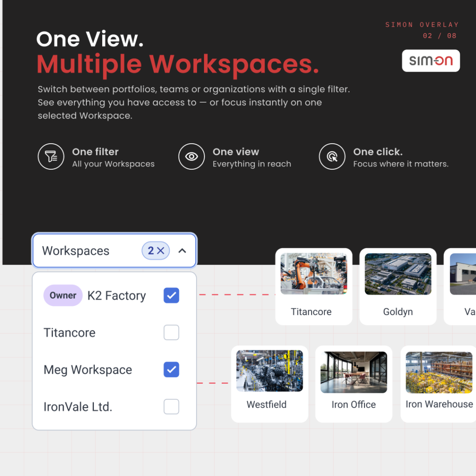
Task: Click the Westfield card label
Action: pos(266,404)
